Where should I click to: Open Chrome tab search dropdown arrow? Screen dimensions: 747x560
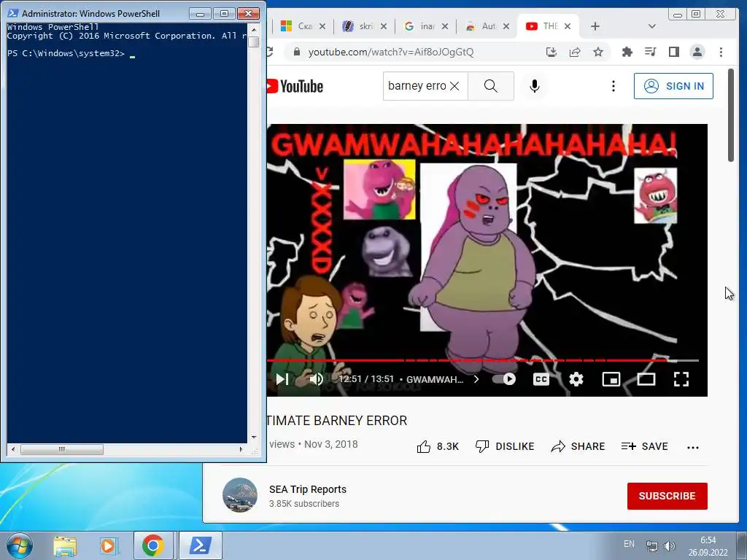[x=651, y=26]
